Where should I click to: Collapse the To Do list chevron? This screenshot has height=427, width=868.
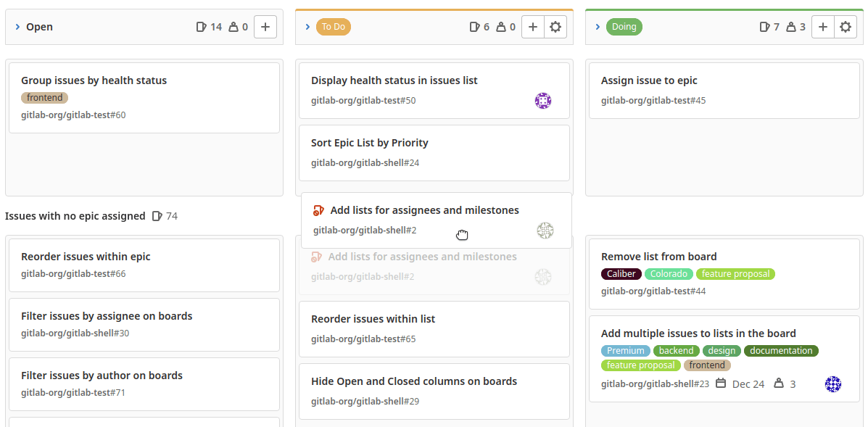(307, 27)
